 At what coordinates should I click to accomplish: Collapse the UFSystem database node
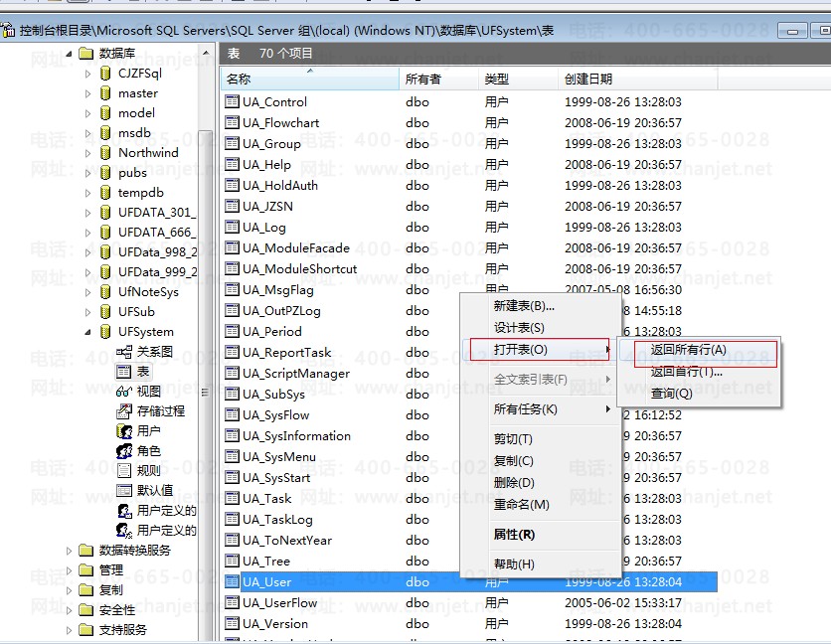coord(88,332)
